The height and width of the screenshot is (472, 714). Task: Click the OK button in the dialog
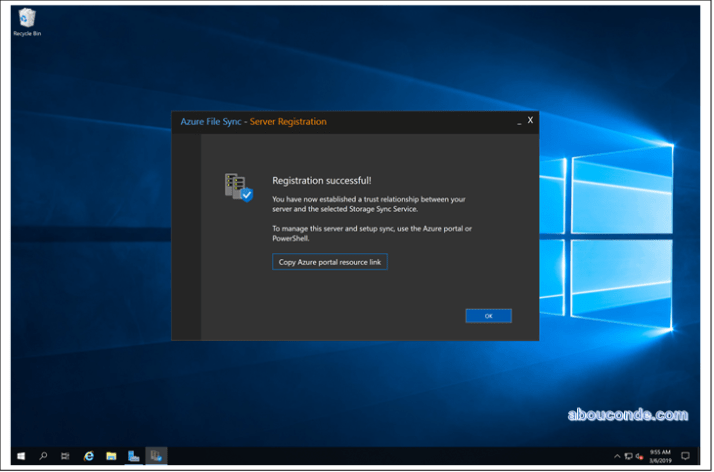(488, 316)
